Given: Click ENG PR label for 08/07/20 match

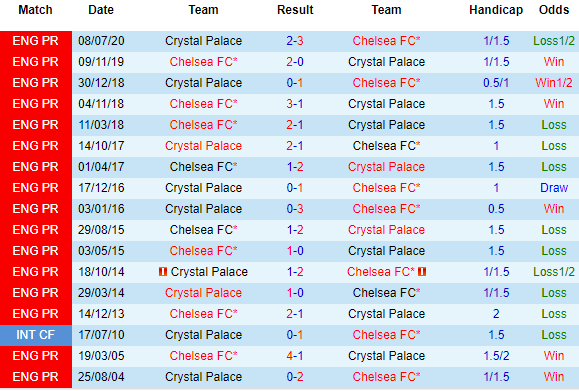Looking at the screenshot, I should (x=36, y=41).
